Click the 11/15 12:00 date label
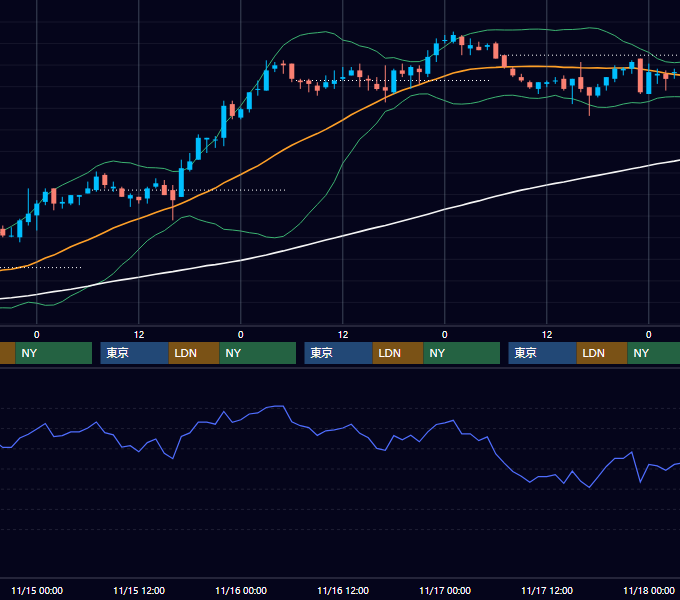680x600 pixels. pos(139,590)
